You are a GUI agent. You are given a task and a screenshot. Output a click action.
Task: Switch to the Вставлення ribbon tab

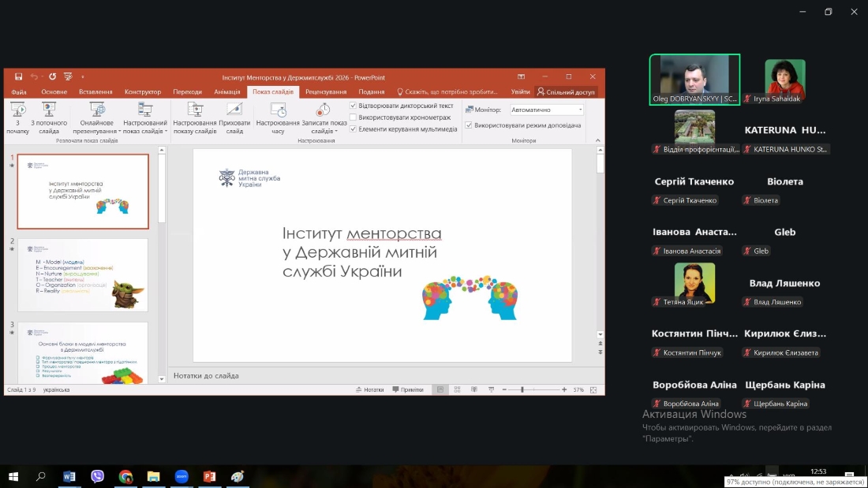(x=95, y=92)
